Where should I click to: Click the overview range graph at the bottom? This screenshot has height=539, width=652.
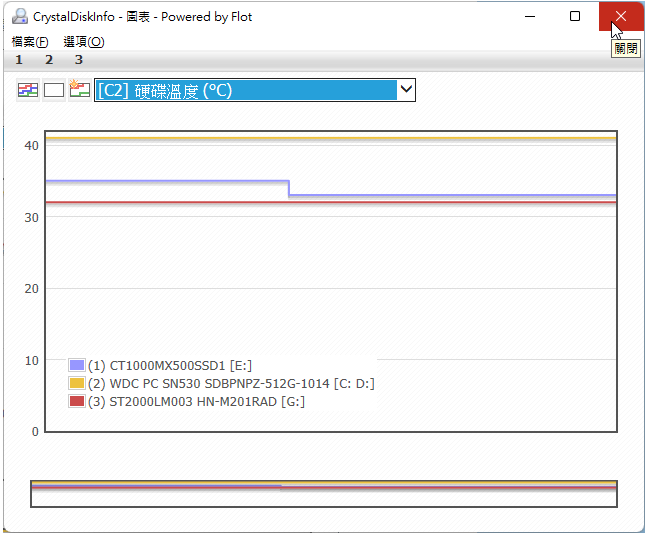pyautogui.click(x=324, y=494)
